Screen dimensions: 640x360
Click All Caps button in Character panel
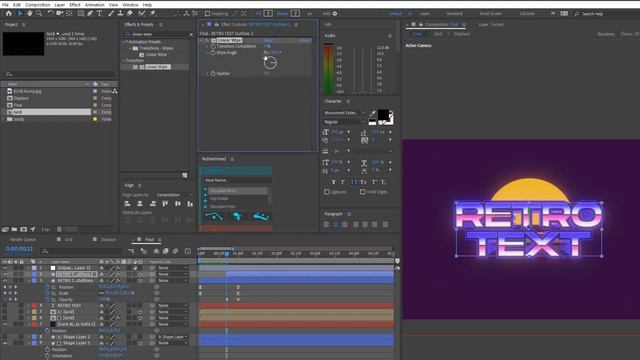coord(353,182)
